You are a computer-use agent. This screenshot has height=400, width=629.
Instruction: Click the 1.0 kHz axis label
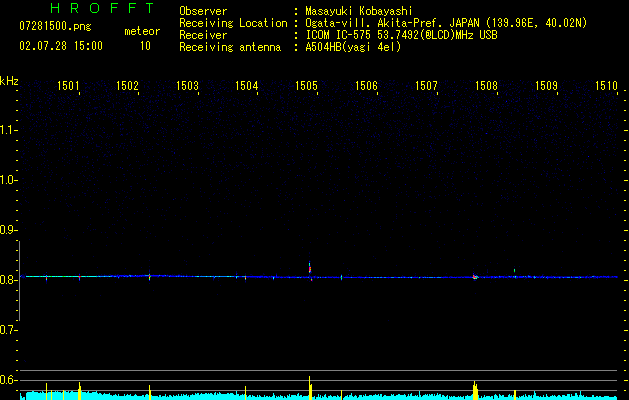click(x=8, y=180)
